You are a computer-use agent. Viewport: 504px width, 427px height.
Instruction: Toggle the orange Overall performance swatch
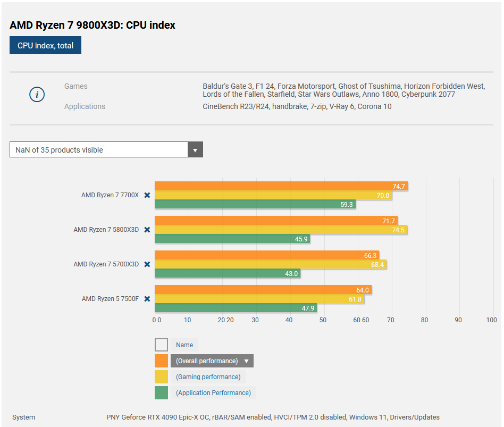point(161,361)
